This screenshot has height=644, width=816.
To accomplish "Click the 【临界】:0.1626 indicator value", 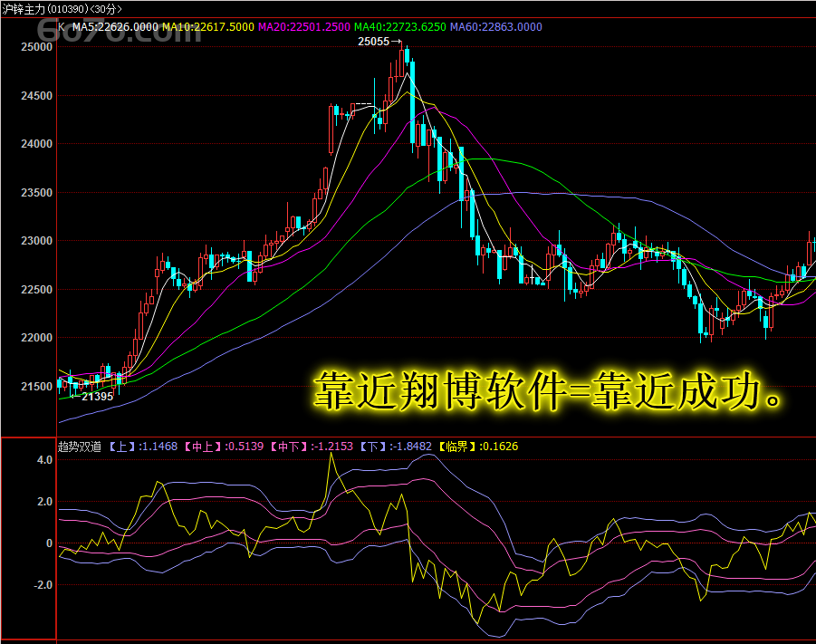I will 478,447.
